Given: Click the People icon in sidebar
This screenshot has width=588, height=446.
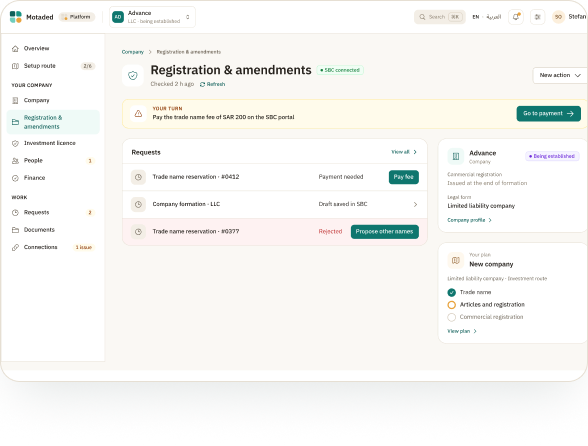Looking at the screenshot, I should pyautogui.click(x=15, y=161).
